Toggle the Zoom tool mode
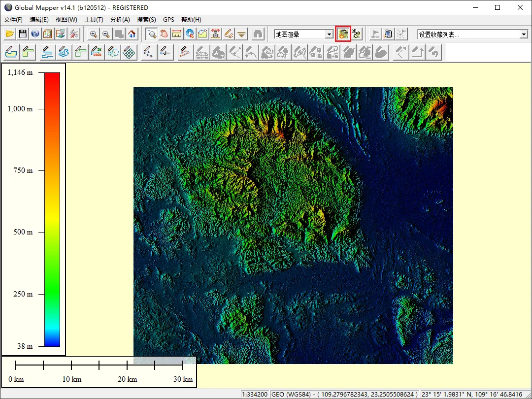This screenshot has height=399, width=532. (151, 34)
